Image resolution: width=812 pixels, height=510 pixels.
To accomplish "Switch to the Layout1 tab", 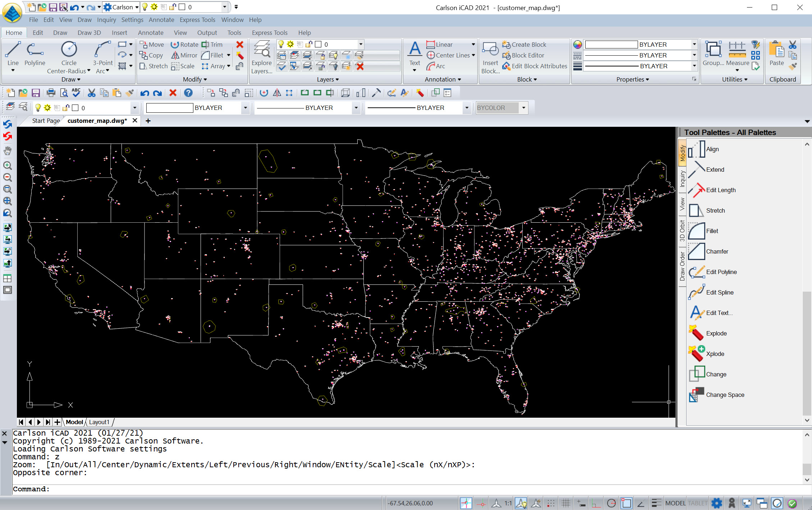I will (99, 422).
